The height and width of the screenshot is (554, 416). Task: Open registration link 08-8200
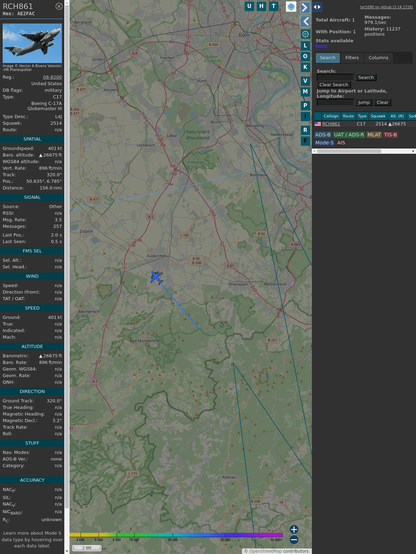52,77
